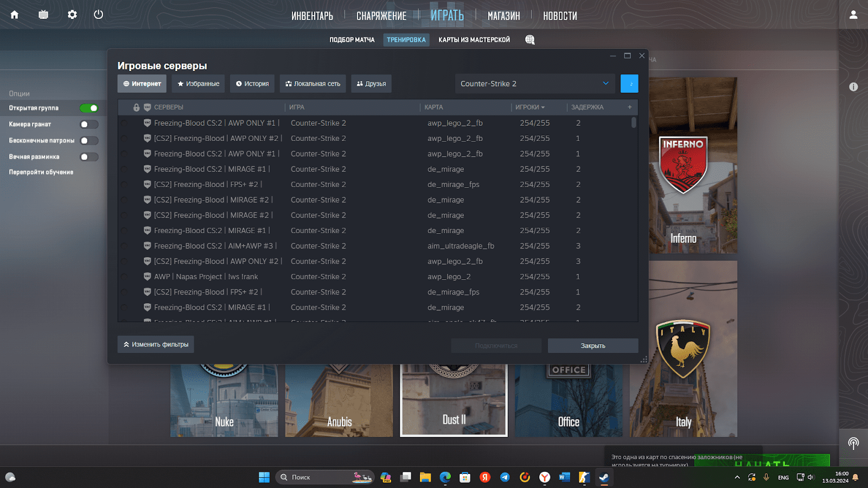Sort servers by the VAC shield column
Image resolution: width=868 pixels, height=488 pixels.
pos(147,107)
